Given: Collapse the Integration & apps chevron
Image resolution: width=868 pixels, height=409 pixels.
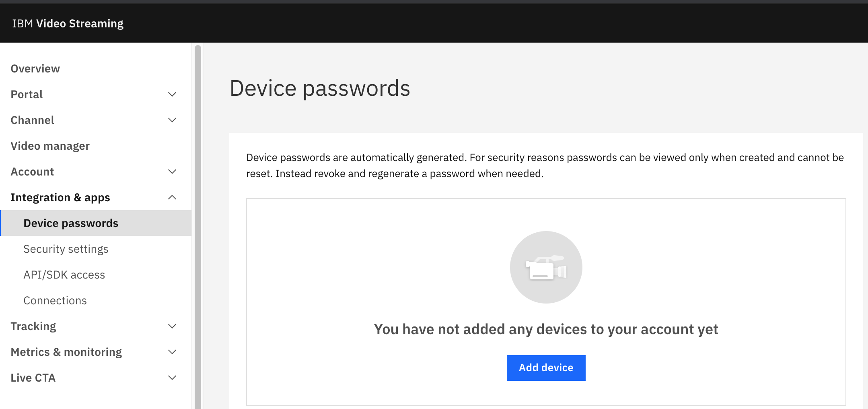Looking at the screenshot, I should coord(172,197).
